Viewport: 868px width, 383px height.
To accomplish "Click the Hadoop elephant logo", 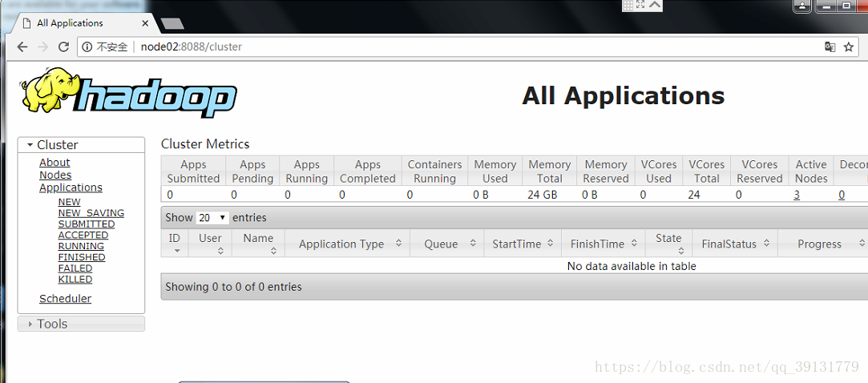I will (129, 92).
